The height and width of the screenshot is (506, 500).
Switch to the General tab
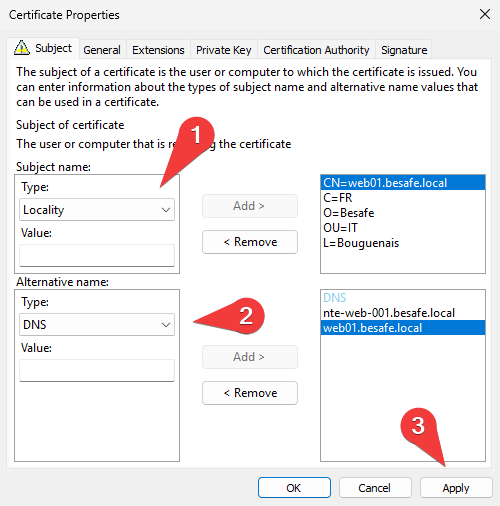tap(102, 50)
